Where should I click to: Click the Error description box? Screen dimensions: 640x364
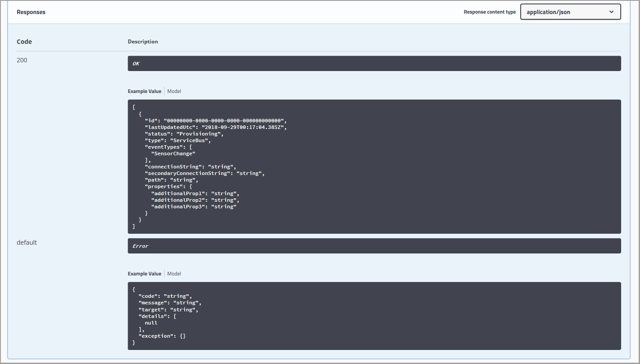(374, 246)
